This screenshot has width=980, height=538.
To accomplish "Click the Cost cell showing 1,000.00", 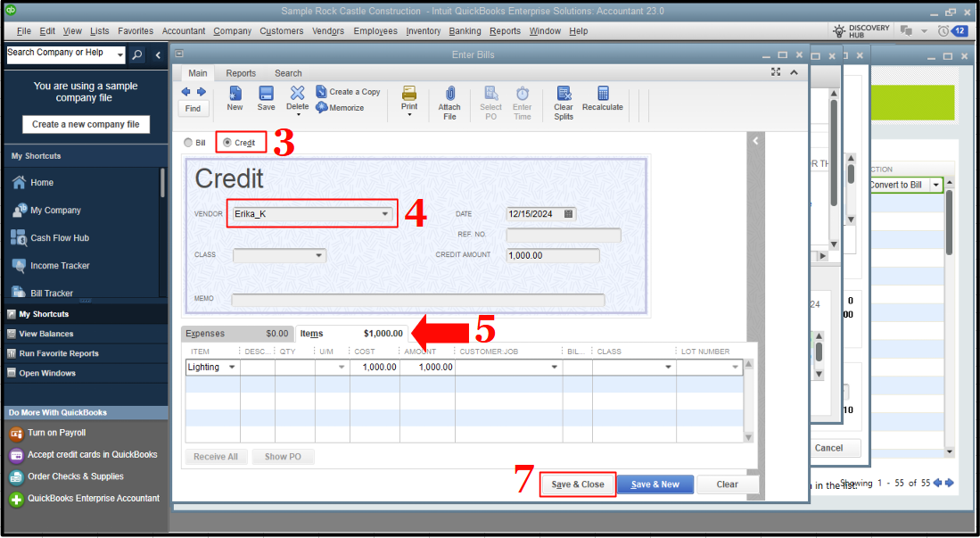I will tap(375, 368).
